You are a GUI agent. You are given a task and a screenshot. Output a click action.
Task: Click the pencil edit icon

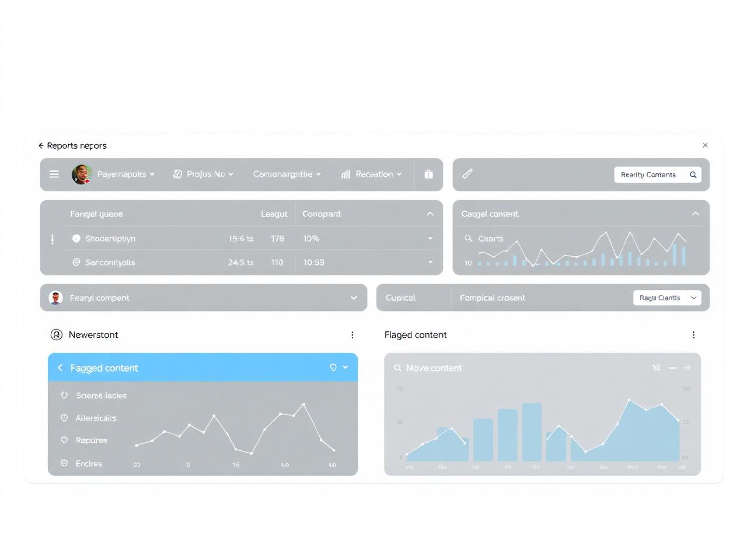pos(467,174)
